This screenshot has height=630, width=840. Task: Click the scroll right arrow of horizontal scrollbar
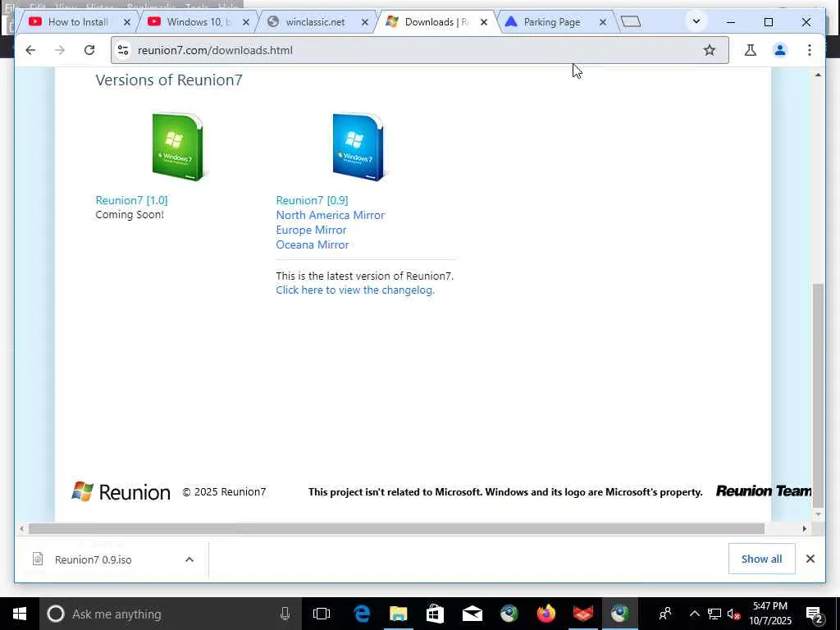pos(804,529)
